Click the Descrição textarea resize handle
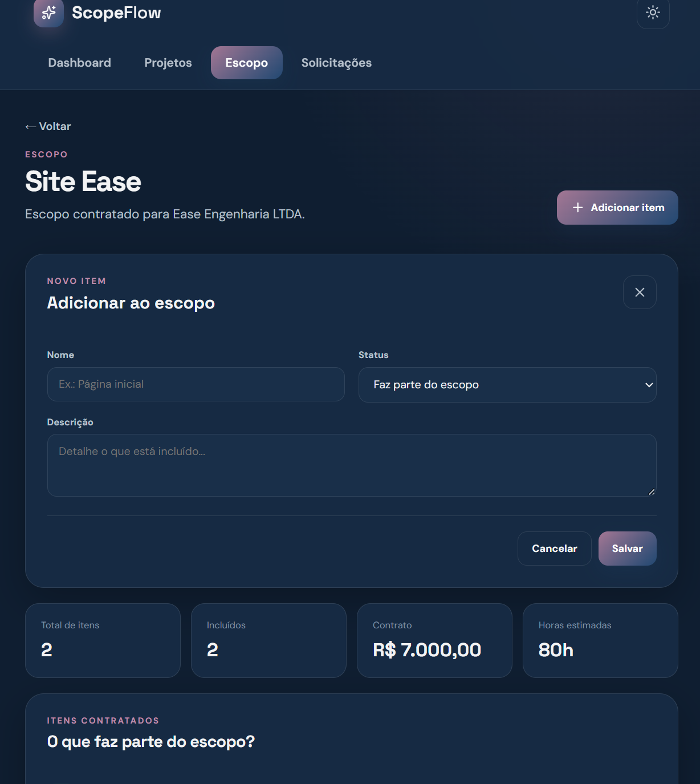This screenshot has width=700, height=784. (652, 491)
